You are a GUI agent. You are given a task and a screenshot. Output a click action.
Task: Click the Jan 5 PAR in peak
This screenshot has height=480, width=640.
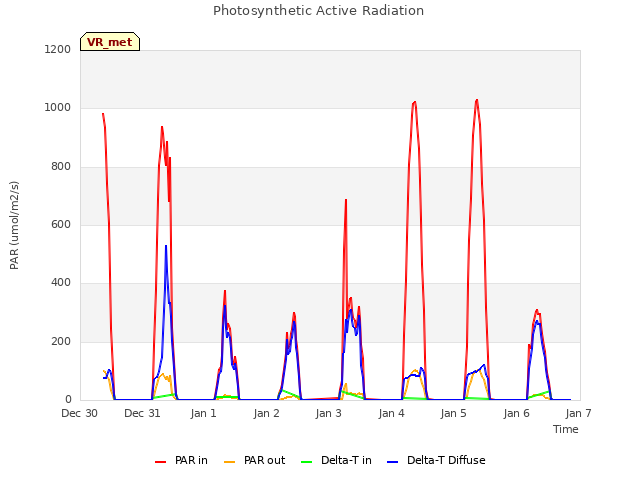point(476,100)
